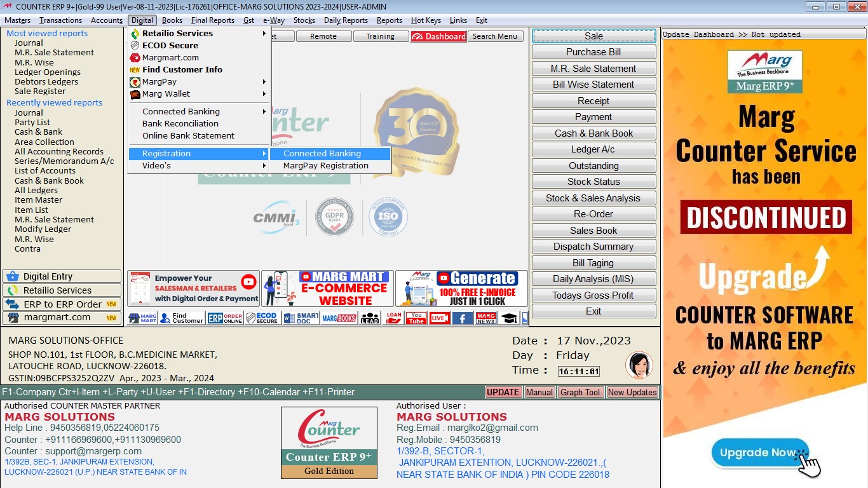Open the Digital menu in the menu bar
Viewport: 868px width, 488px height.
coord(142,20)
